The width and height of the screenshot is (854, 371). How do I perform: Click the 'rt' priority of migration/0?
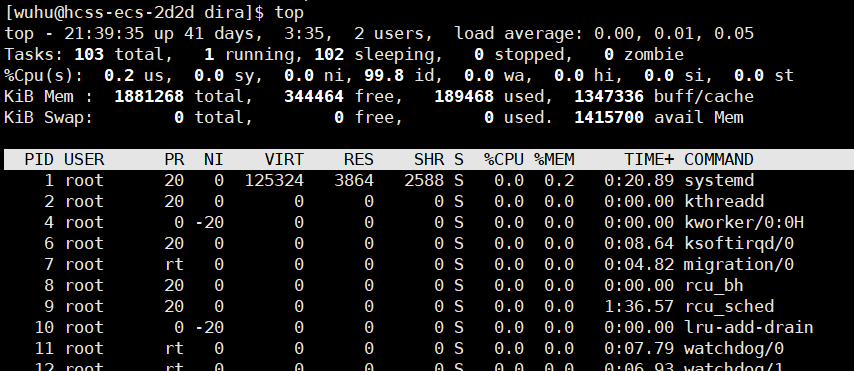pyautogui.click(x=174, y=264)
